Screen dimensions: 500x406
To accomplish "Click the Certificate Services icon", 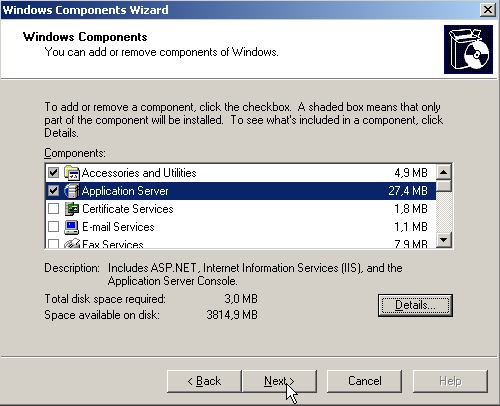I will pyautogui.click(x=72, y=209).
